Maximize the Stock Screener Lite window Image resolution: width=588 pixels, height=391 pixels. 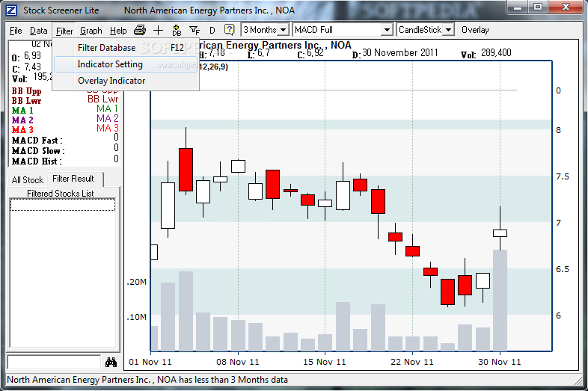coord(538,7)
